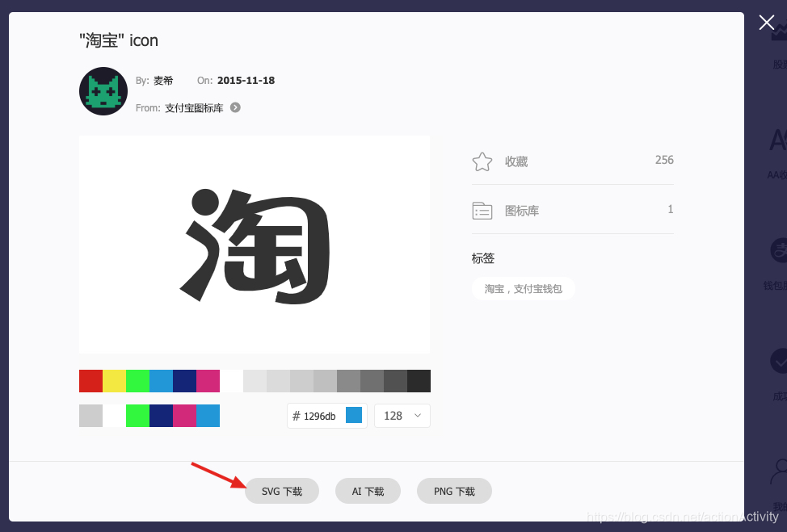Select the 淘宝，支付宝钱包 tag
This screenshot has height=532, width=787.
coord(523,289)
